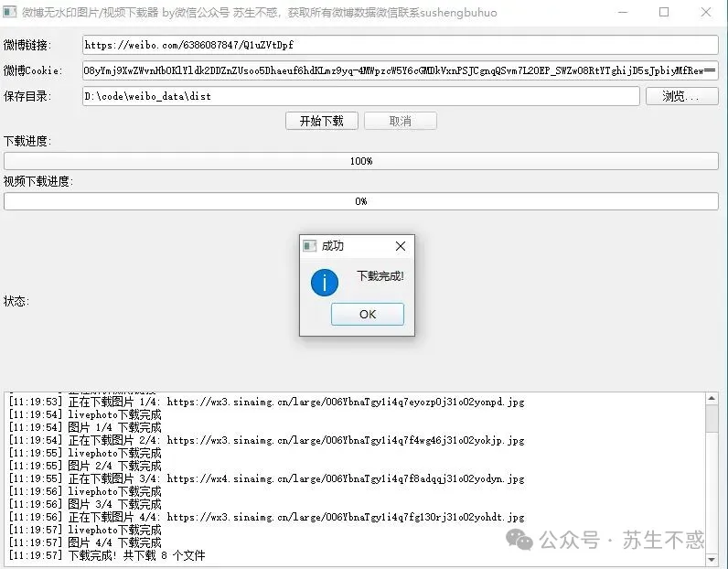Viewport: 728px width, 569px height.
Task: Click the 视频下载进度: label
Action: [x=38, y=181]
